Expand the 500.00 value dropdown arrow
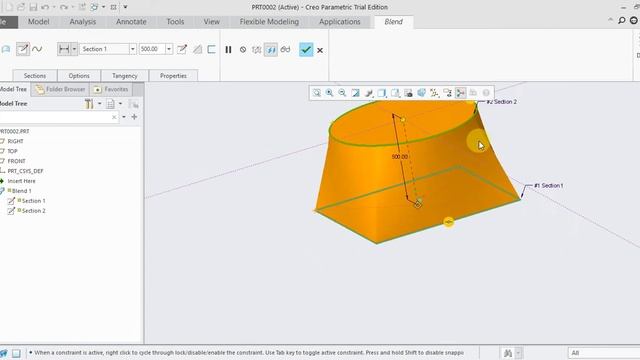 169,49
